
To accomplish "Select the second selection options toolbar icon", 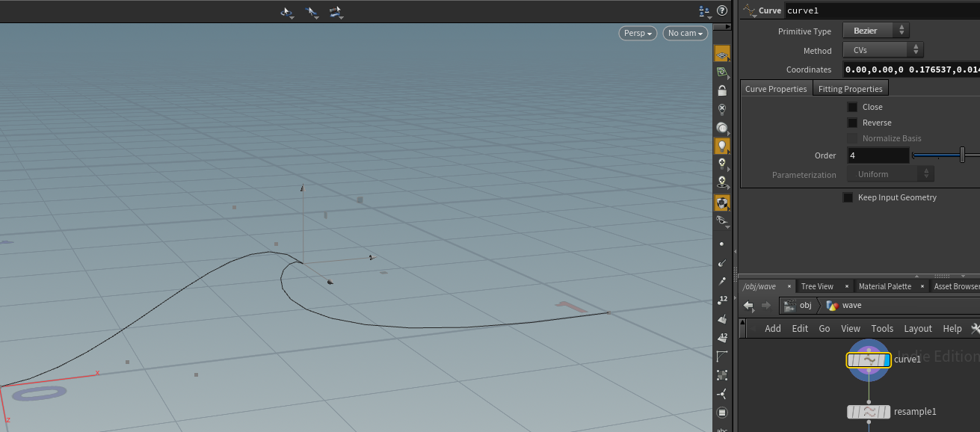I will [x=312, y=12].
